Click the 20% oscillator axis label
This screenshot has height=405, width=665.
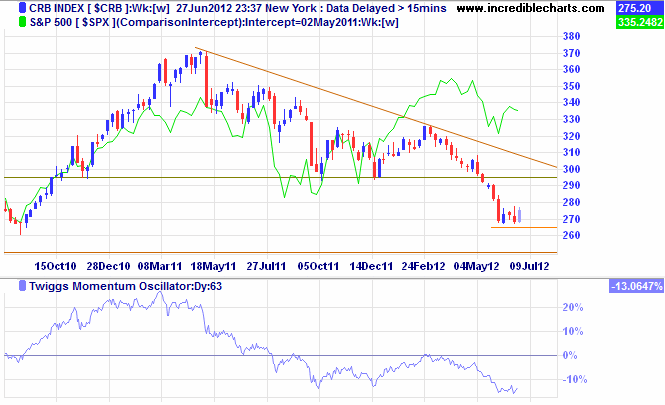coord(573,307)
